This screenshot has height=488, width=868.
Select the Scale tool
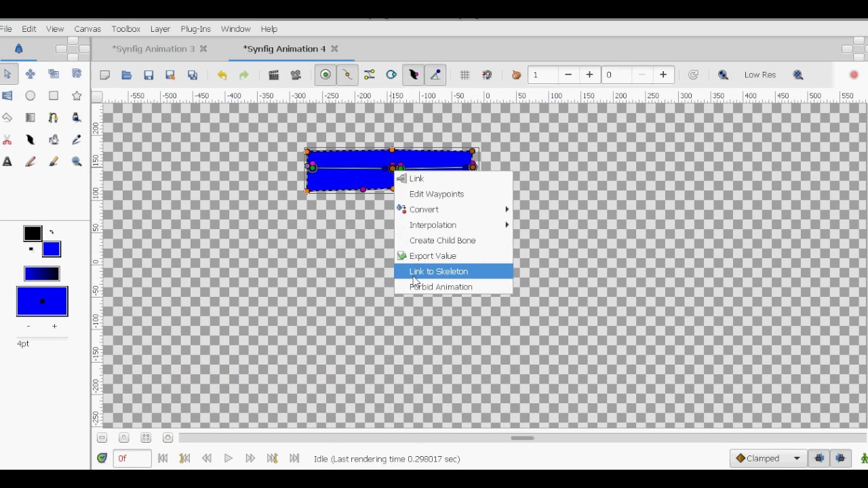coord(54,74)
